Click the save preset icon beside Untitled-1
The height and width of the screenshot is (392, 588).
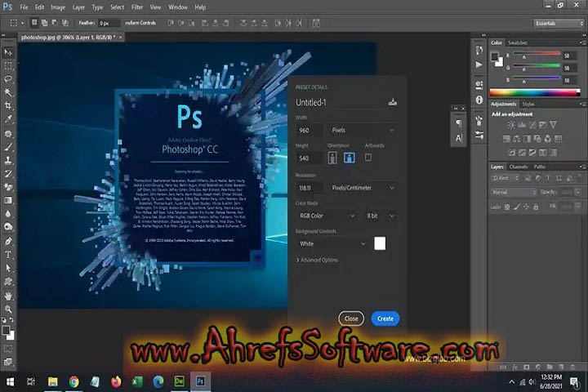pyautogui.click(x=393, y=102)
